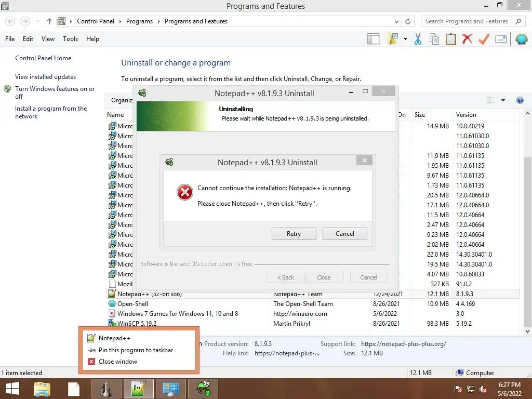
Task: Click the orange checkmark Properties icon
Action: coord(484,39)
